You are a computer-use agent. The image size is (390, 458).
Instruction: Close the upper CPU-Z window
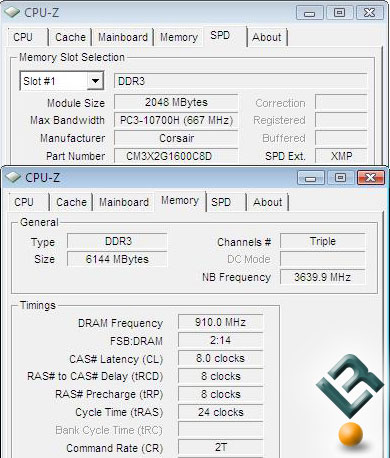point(369,13)
